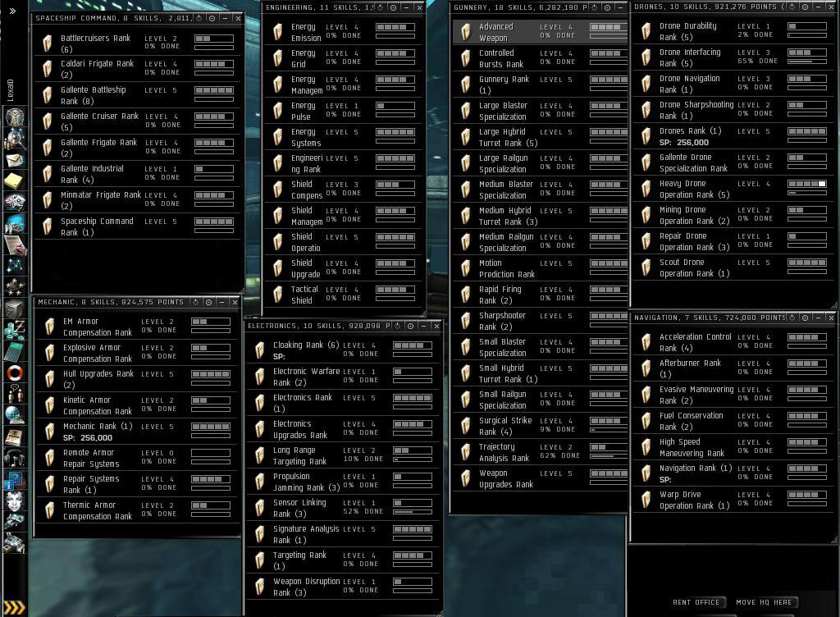Minimize the Mechanic skills window
840x617 pixels.
221,302
